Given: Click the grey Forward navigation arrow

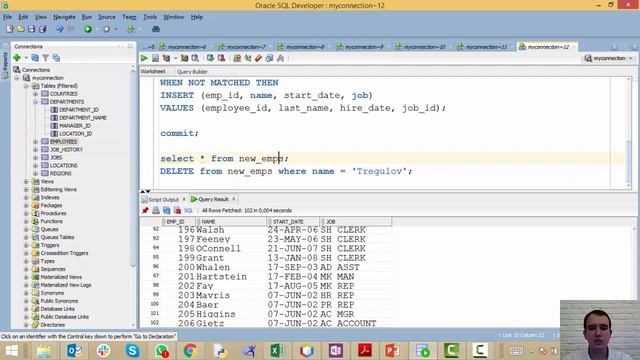Looking at the screenshot, I should click(x=107, y=29).
